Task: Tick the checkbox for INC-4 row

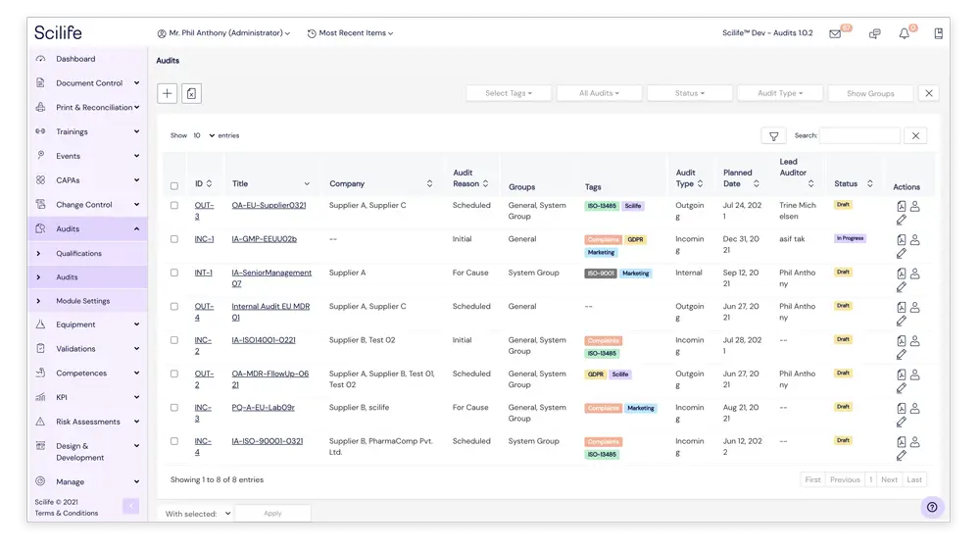Action: pos(174,441)
